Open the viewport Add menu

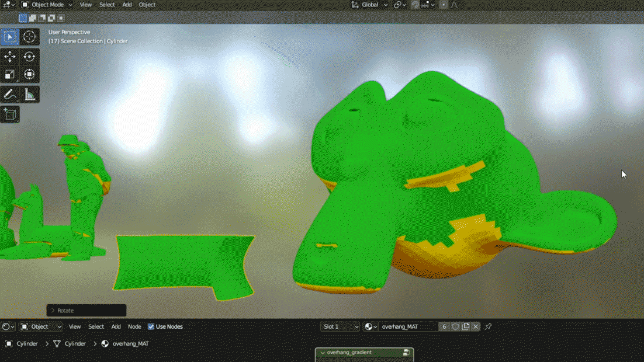coord(127,5)
